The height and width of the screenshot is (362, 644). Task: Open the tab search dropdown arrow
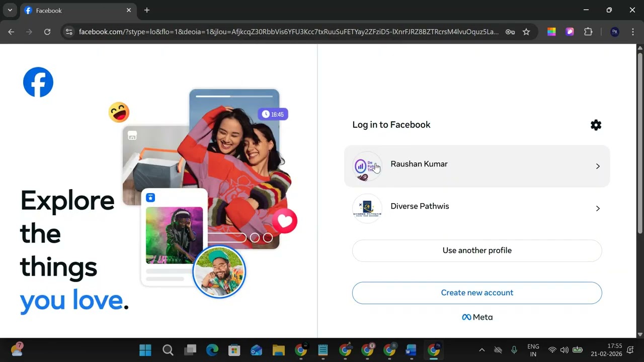(x=10, y=10)
